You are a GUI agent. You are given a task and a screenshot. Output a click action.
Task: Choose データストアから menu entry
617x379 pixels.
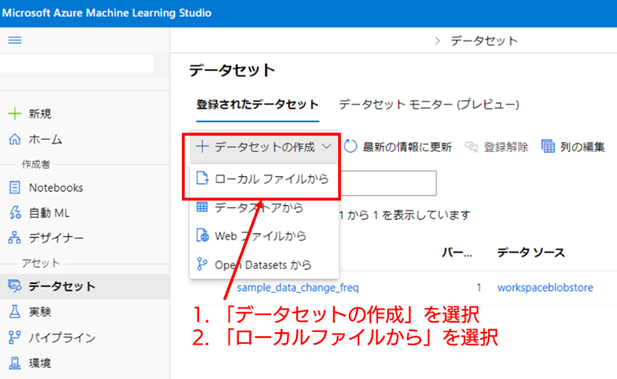[264, 207]
